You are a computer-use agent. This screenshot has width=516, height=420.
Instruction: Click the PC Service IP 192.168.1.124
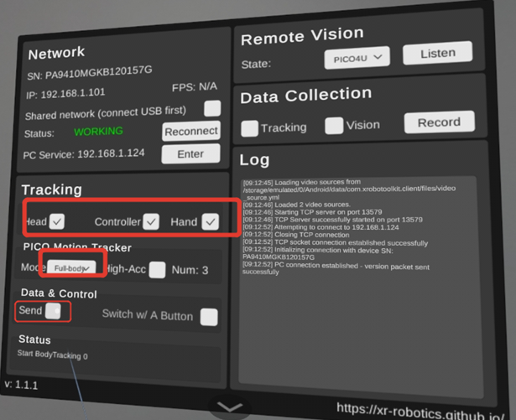[x=111, y=153]
